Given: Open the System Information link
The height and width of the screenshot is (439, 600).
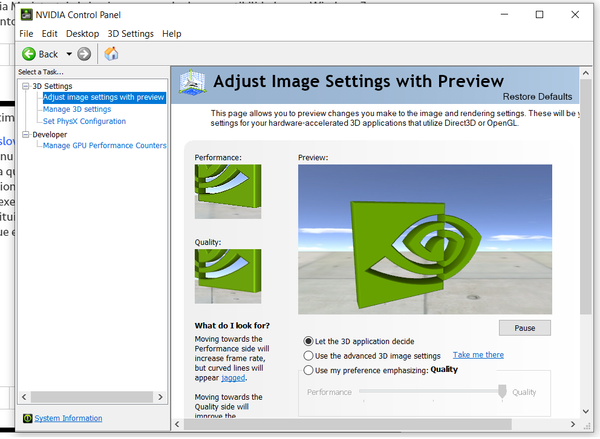Looking at the screenshot, I should (68, 418).
